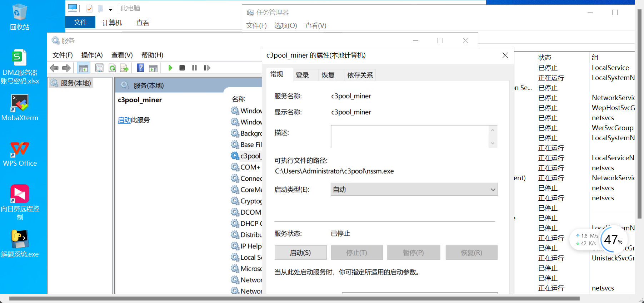Start service with green play icon

tap(170, 68)
